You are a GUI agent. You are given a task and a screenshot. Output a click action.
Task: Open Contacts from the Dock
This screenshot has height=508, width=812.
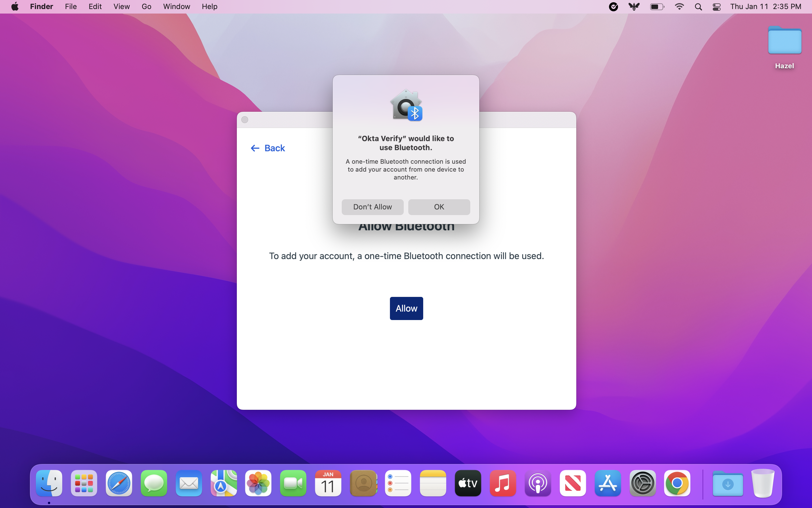[363, 483]
